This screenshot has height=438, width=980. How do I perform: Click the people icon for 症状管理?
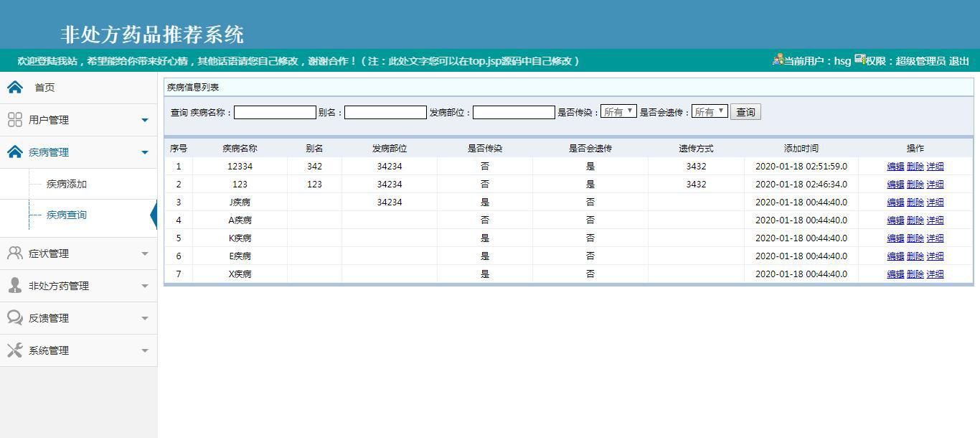point(14,253)
